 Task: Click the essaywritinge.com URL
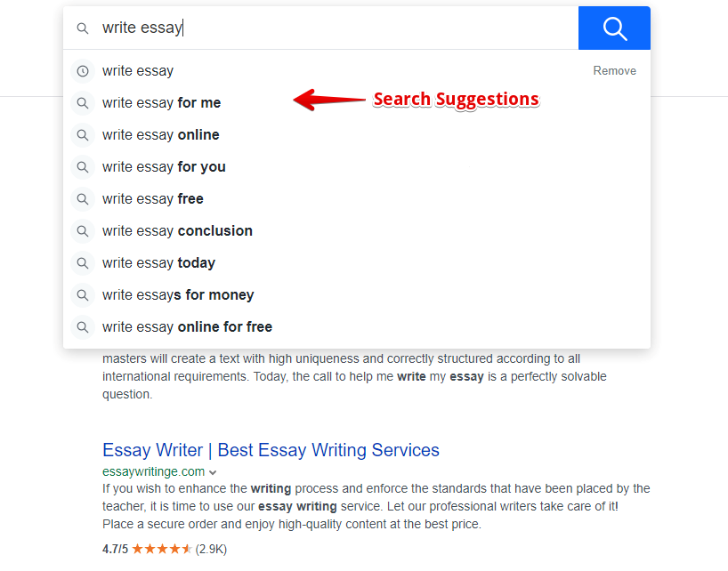153,471
